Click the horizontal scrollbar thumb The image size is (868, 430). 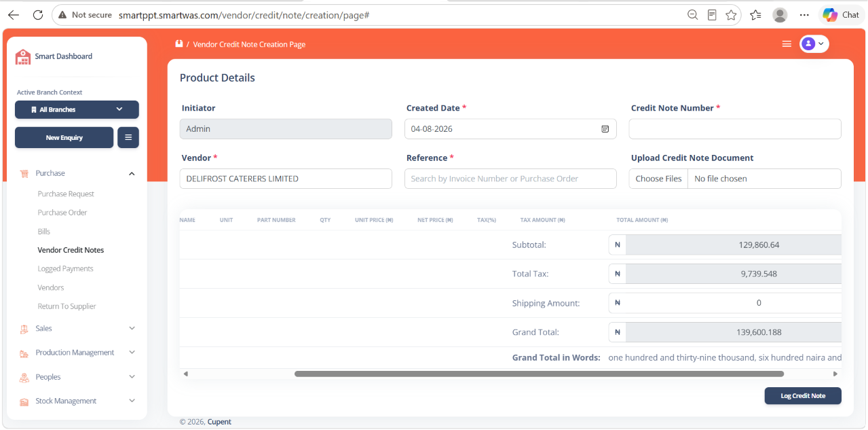(539, 374)
